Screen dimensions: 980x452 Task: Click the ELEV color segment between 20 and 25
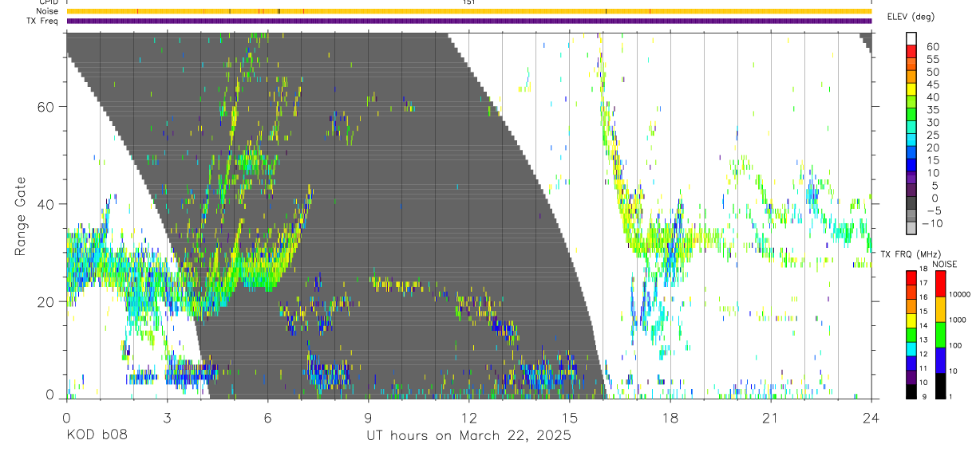(x=911, y=140)
